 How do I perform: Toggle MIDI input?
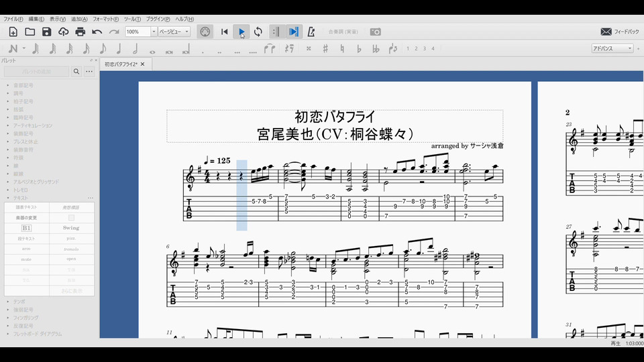205,32
